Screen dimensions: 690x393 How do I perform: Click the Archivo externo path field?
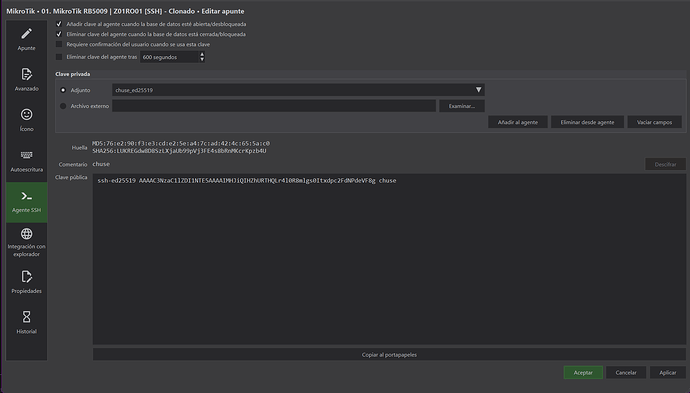point(274,106)
